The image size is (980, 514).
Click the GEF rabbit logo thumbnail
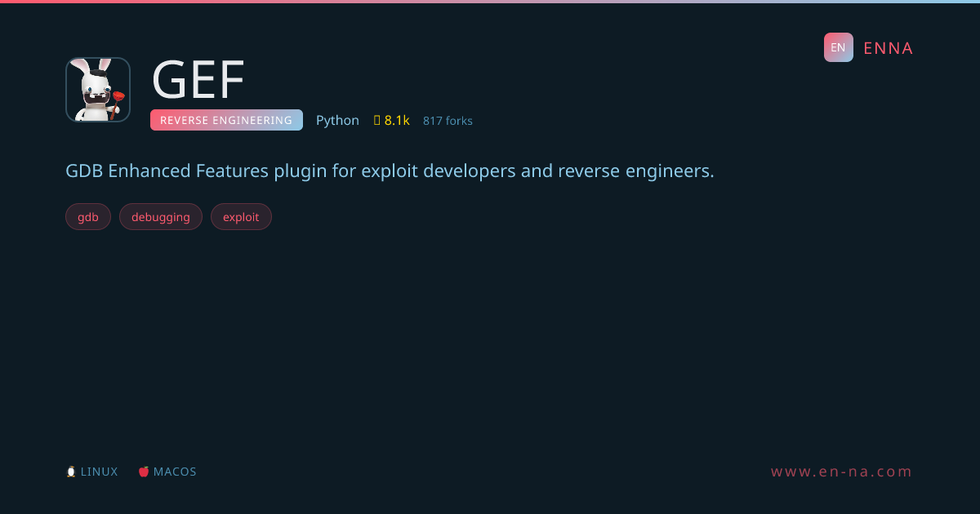[98, 90]
